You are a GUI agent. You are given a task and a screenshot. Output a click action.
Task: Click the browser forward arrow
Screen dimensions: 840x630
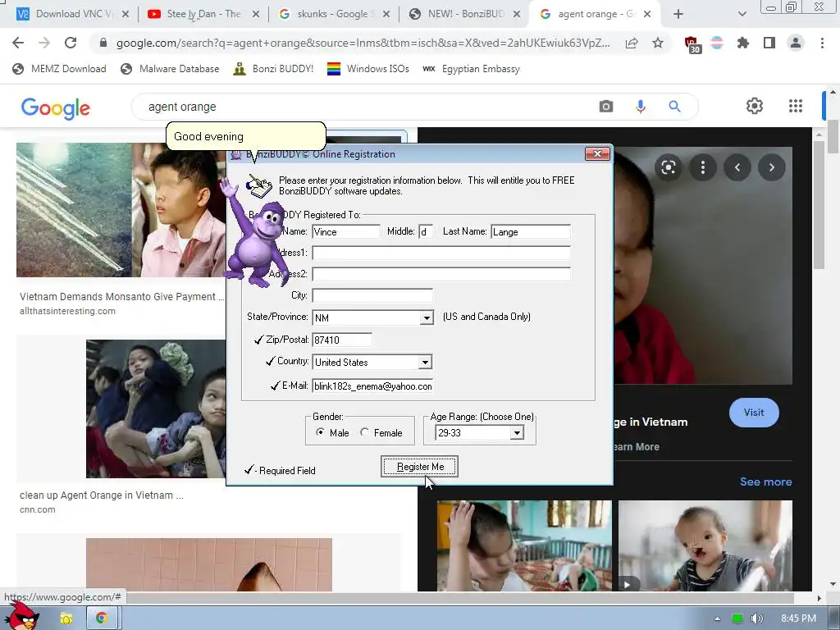44,43
